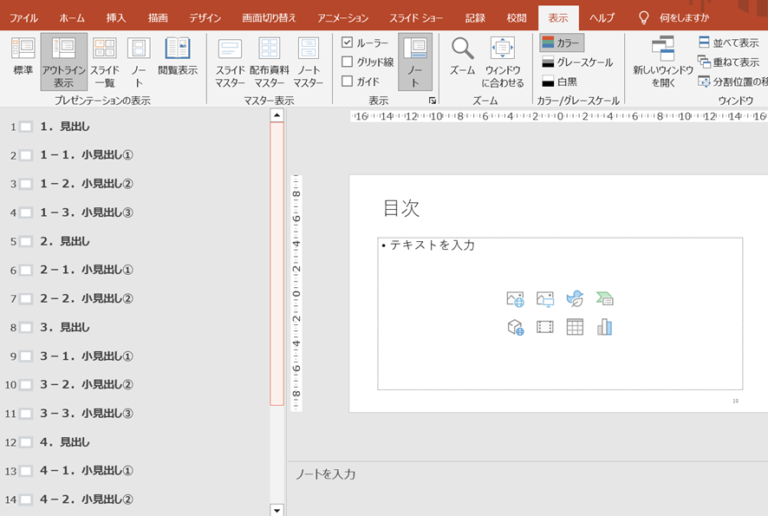Open the Show group dialog launcher
This screenshot has width=768, height=516.
click(432, 100)
